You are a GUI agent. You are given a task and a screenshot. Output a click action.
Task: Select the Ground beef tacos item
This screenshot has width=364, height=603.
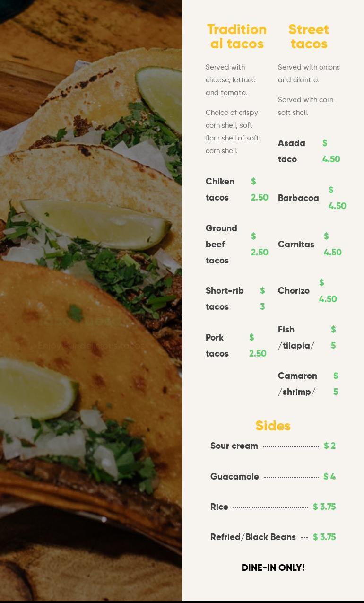(x=221, y=245)
